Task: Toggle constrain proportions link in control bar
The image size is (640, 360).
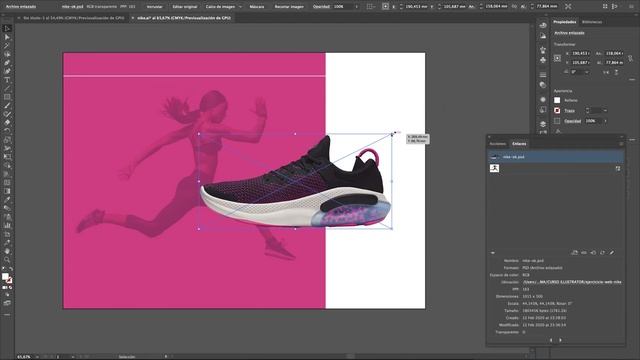Action: pos(514,7)
